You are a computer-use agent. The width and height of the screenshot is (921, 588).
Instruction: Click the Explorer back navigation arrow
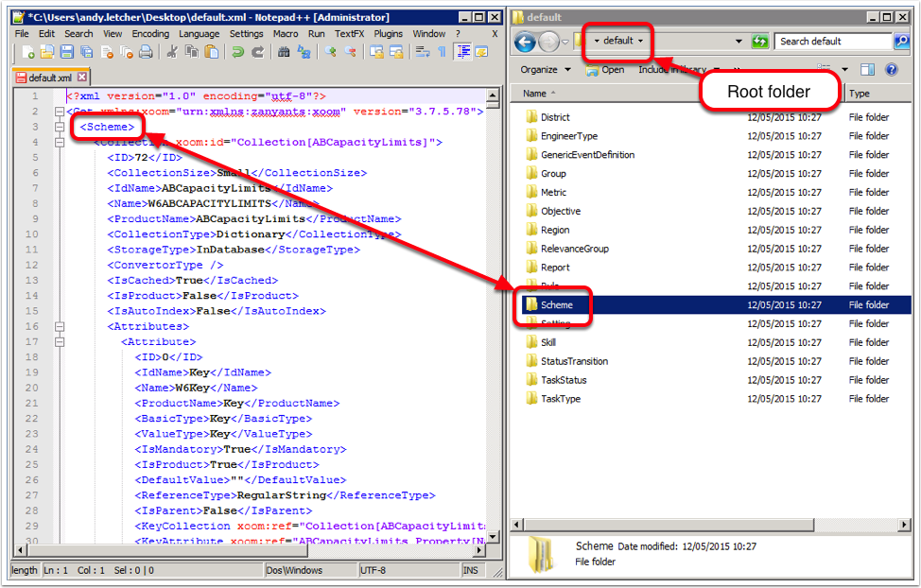(525, 42)
